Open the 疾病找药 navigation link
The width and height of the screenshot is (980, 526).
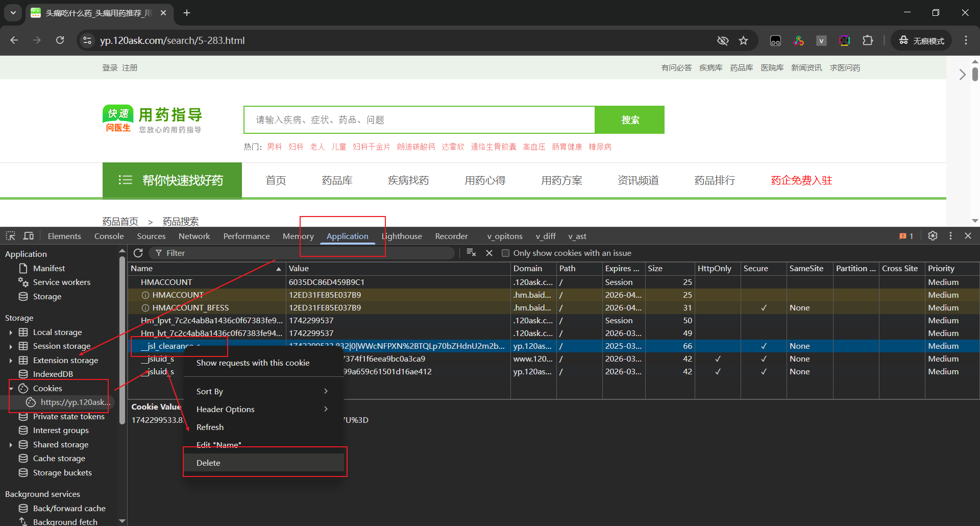[408, 180]
